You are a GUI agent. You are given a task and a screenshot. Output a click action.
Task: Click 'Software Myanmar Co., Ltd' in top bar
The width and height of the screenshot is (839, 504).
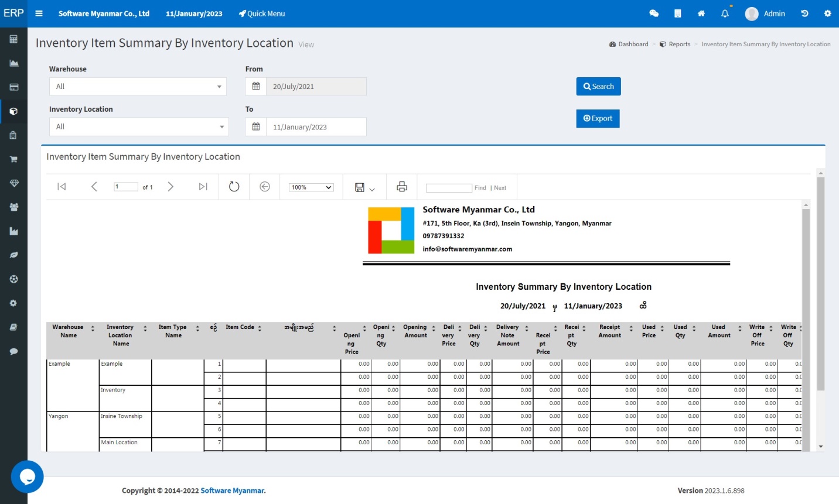tap(104, 13)
